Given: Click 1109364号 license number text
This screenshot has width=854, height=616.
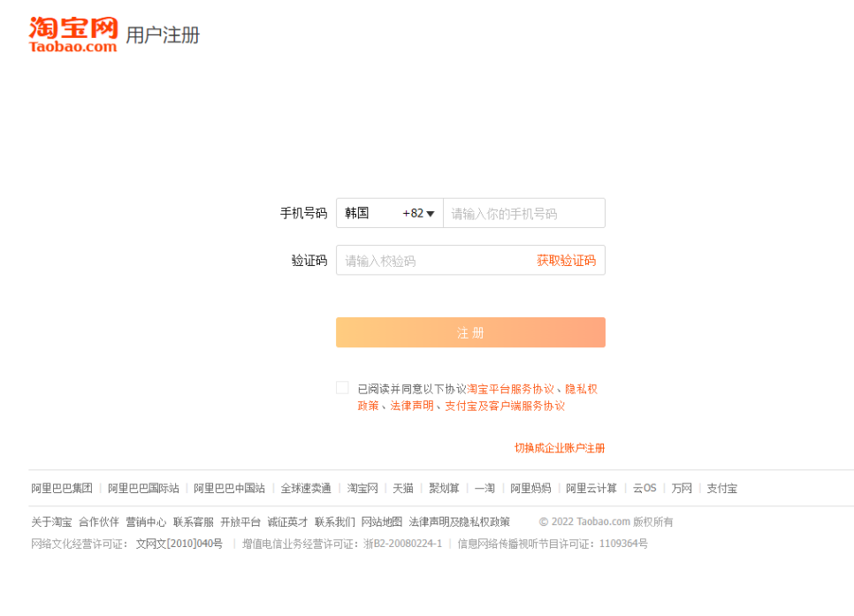Looking at the screenshot, I should click(x=623, y=544).
